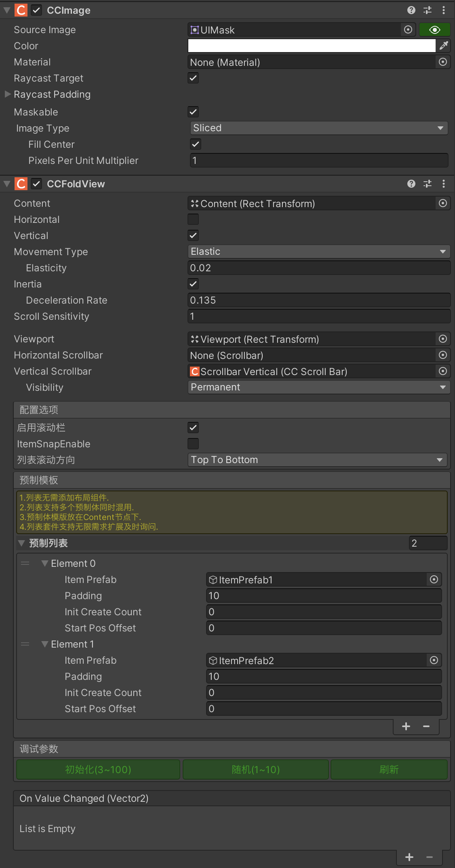Viewport: 455px width, 868px height.
Task: Expand the Raycast Padding section
Action: click(x=7, y=94)
